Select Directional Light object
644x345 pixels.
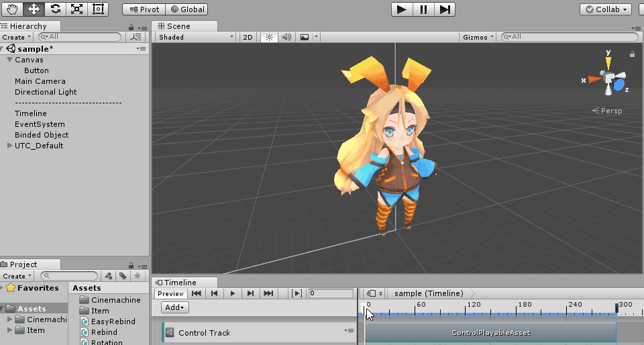click(46, 91)
